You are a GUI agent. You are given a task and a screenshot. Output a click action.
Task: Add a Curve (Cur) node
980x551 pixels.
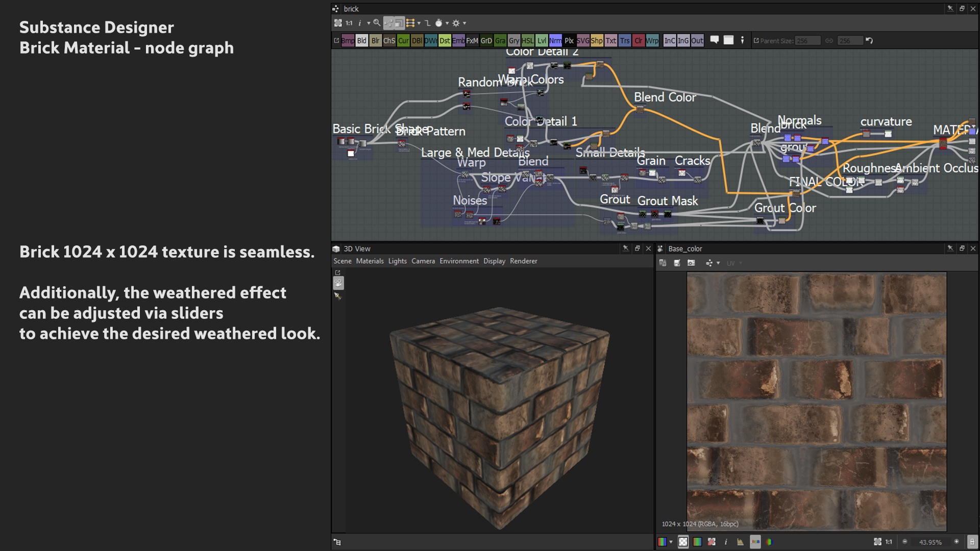[403, 41]
